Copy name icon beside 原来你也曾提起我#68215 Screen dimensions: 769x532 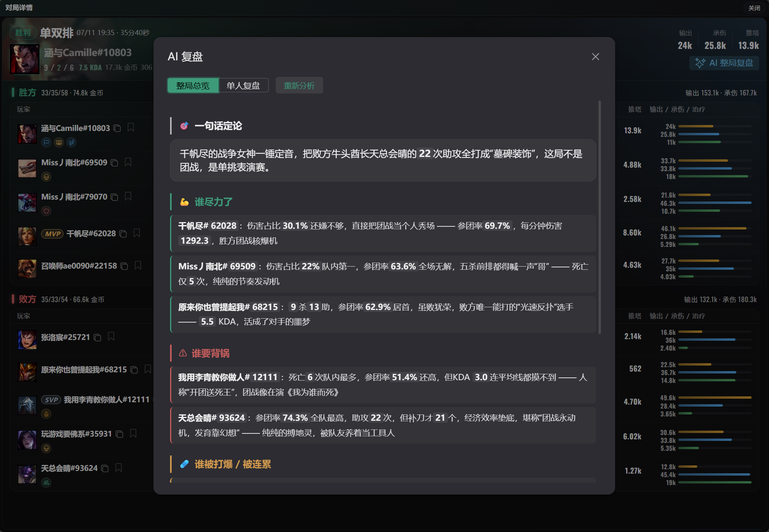(x=134, y=370)
